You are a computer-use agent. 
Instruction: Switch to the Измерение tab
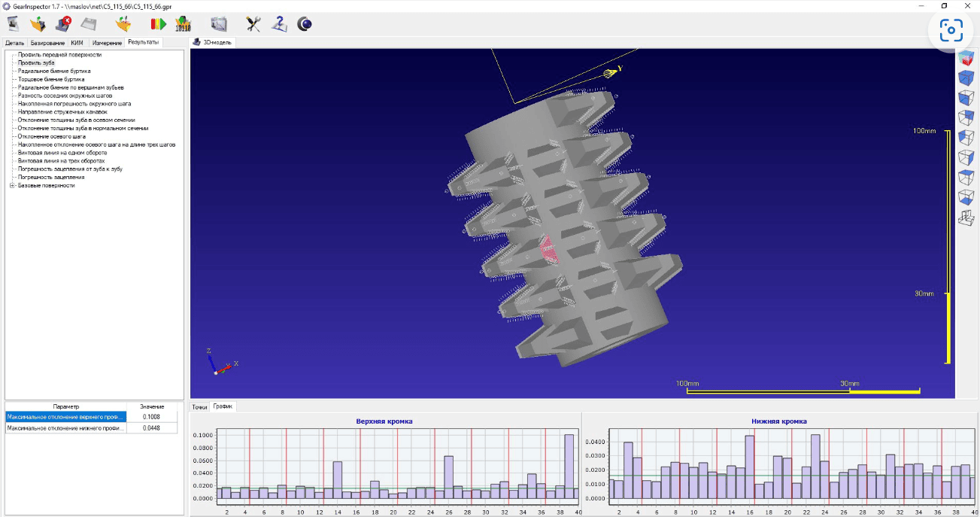click(x=107, y=43)
